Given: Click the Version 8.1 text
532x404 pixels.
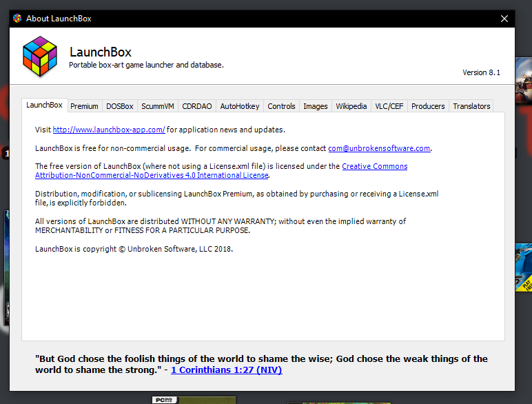Looking at the screenshot, I should 481,72.
